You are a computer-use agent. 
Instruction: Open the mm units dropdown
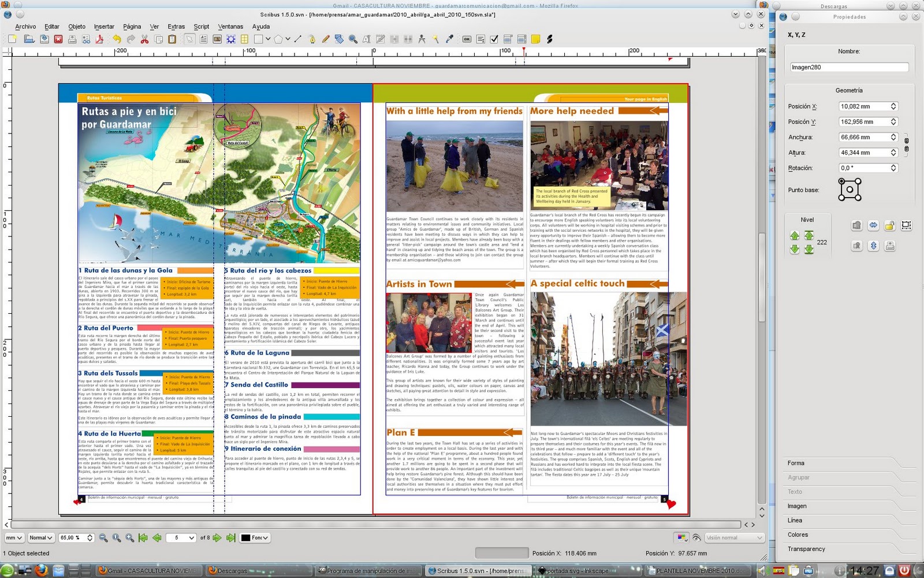[14, 538]
